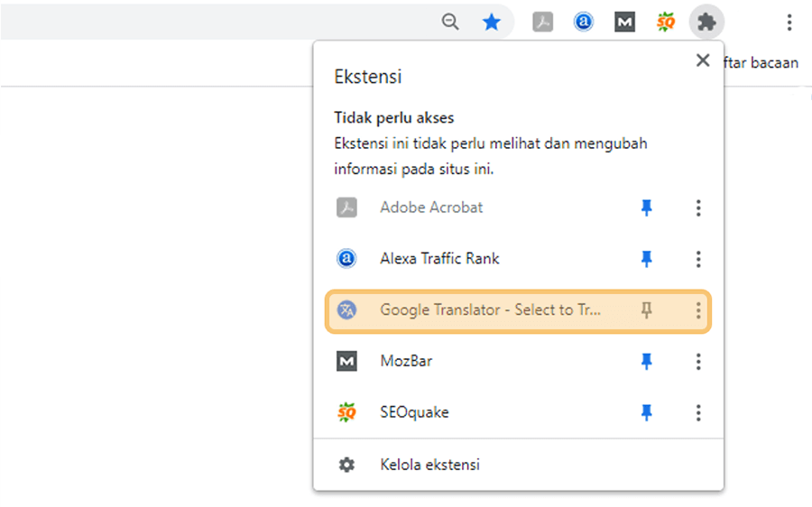This screenshot has width=812, height=507.
Task: Unpin Alexa Traffic Rank from the toolbar
Action: pyautogui.click(x=646, y=258)
